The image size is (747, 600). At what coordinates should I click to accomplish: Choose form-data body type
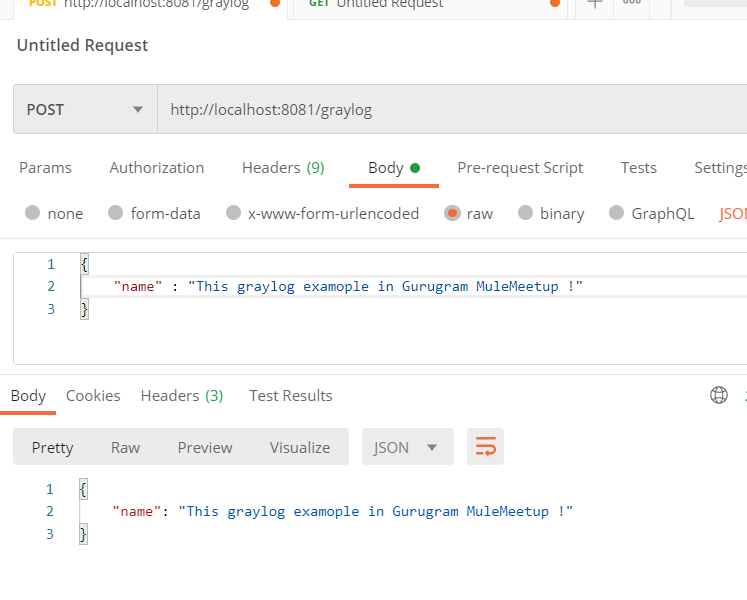(115, 213)
